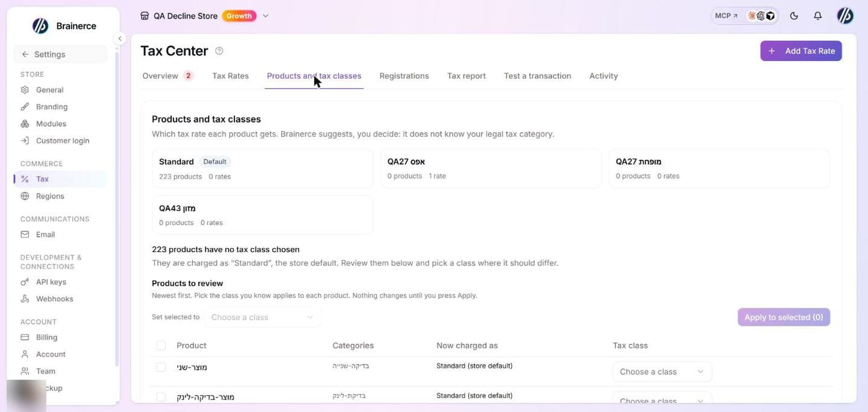The height and width of the screenshot is (412, 868).
Task: Select the Standard Default tax class card
Action: pyautogui.click(x=262, y=168)
